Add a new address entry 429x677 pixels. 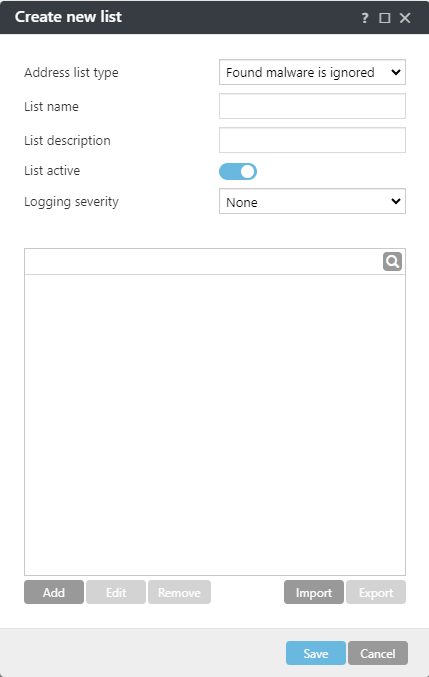pos(54,592)
